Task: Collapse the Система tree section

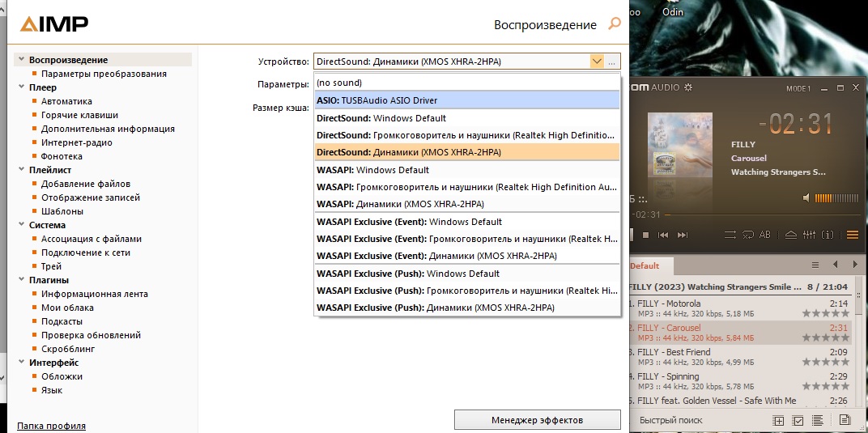Action: tap(22, 224)
